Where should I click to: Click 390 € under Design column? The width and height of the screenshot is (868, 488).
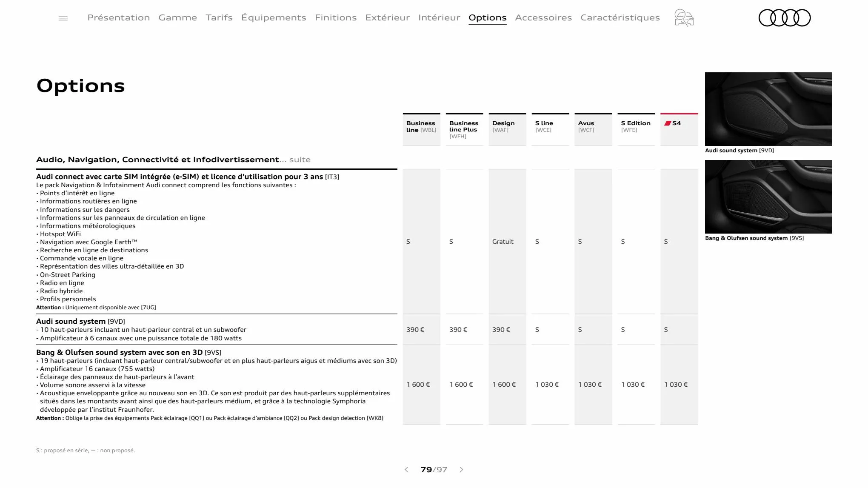501,330
